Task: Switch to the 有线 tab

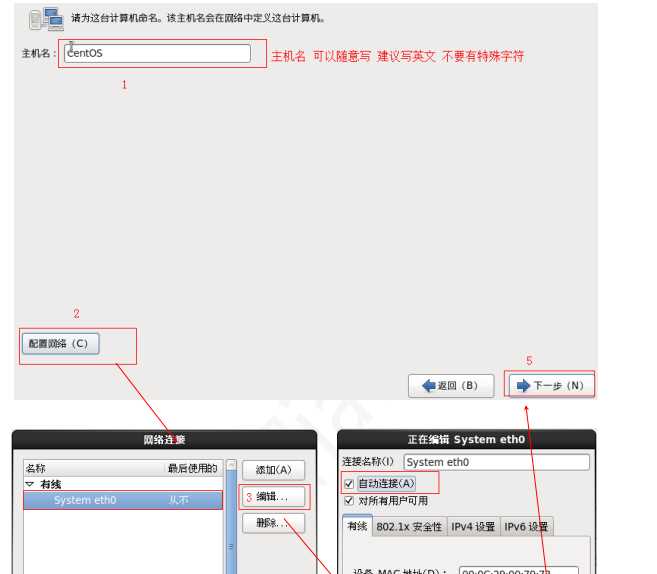Action: click(357, 526)
